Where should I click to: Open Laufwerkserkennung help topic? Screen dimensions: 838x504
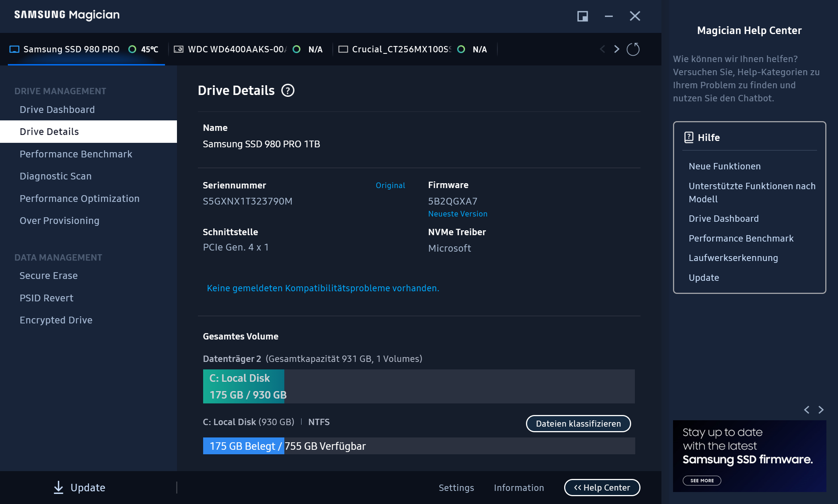tap(733, 258)
